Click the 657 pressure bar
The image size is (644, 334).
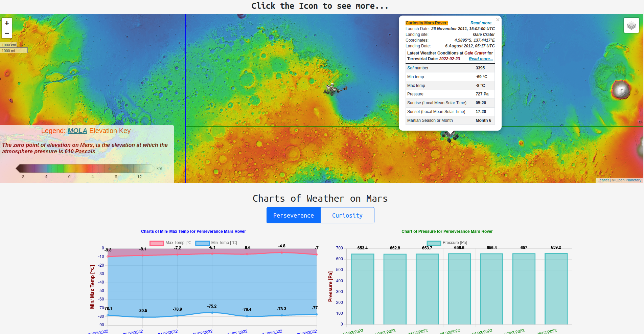[x=524, y=289]
